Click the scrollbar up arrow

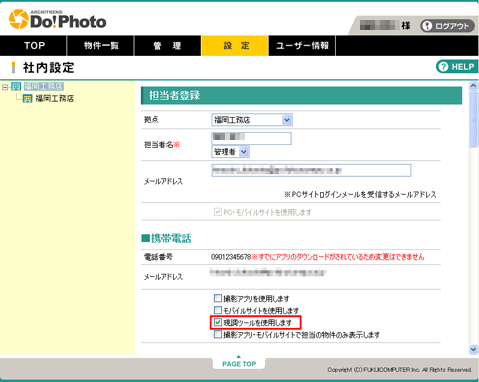(x=473, y=86)
